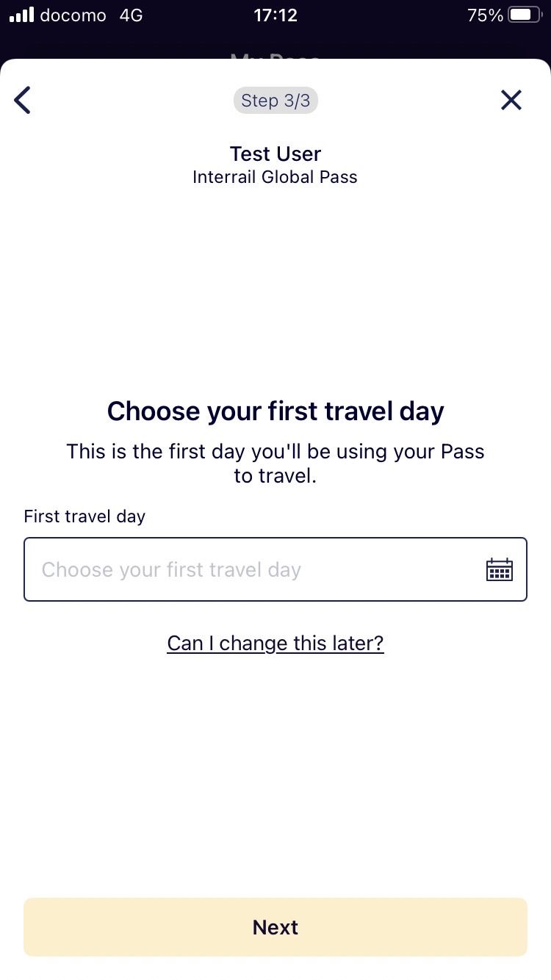Tap the 'First travel day' field label

pos(84,516)
